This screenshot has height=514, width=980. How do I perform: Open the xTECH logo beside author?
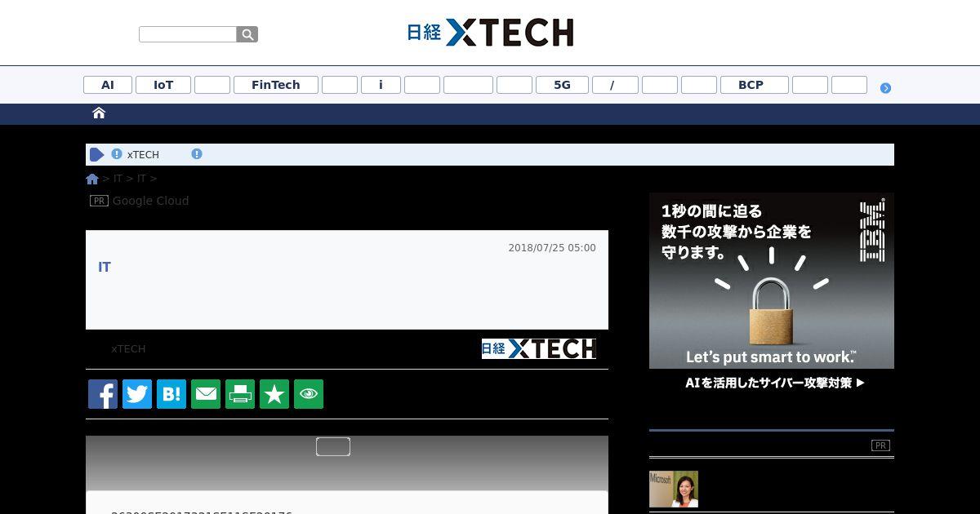point(539,348)
